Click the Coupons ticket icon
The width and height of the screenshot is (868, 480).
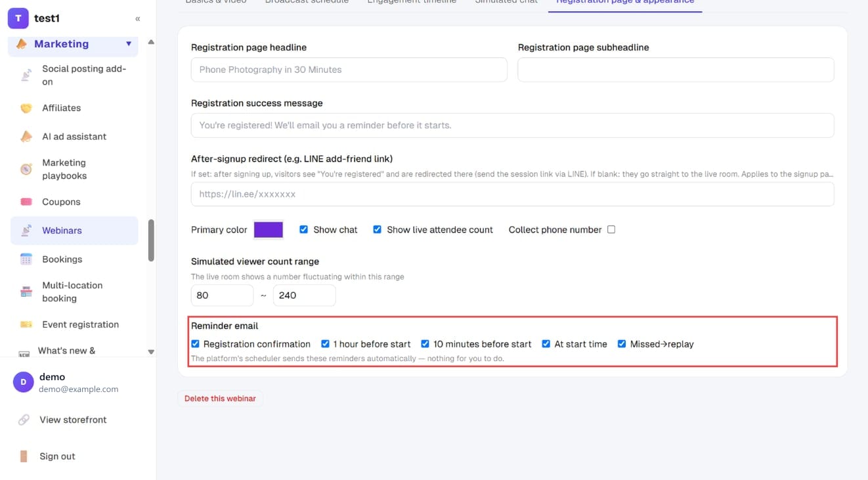click(26, 202)
